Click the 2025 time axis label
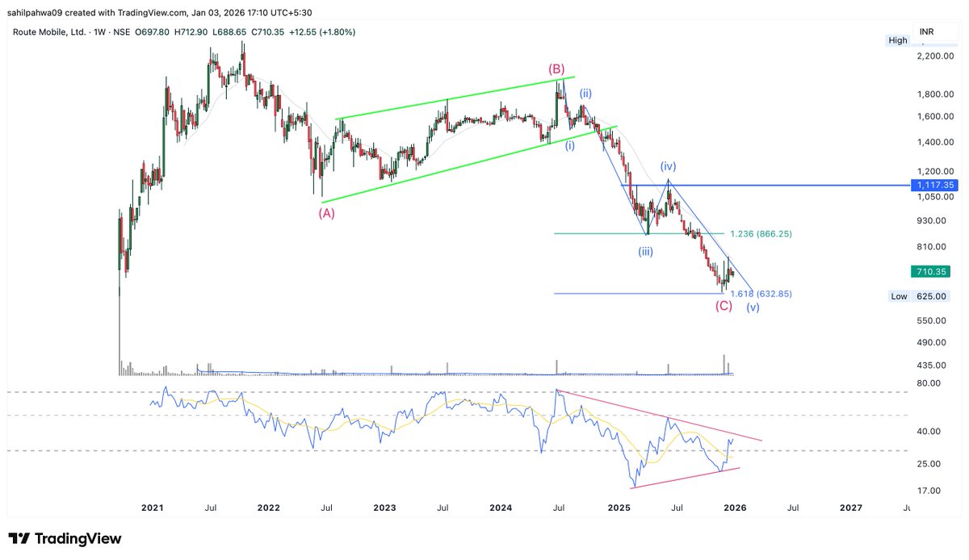This screenshot has width=969, height=560. pos(619,508)
